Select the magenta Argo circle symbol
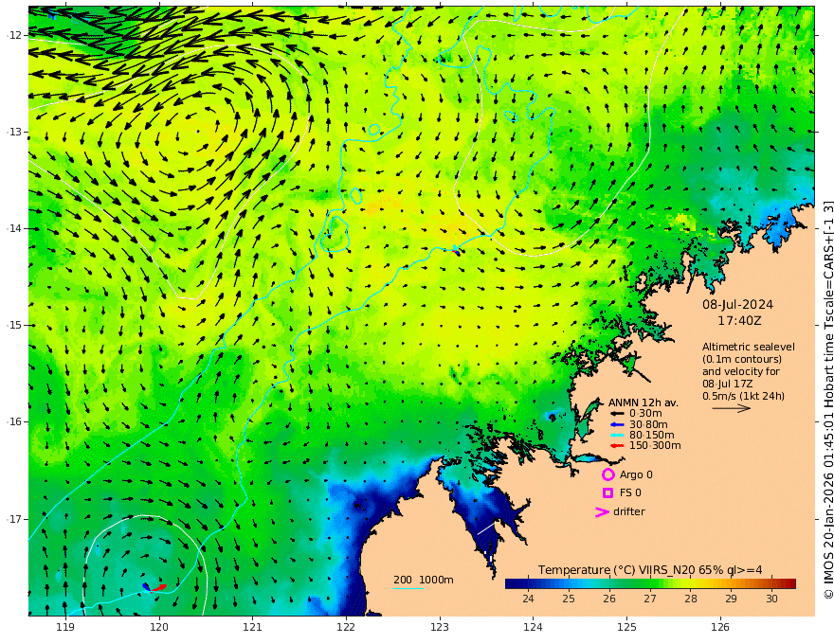 607,474
